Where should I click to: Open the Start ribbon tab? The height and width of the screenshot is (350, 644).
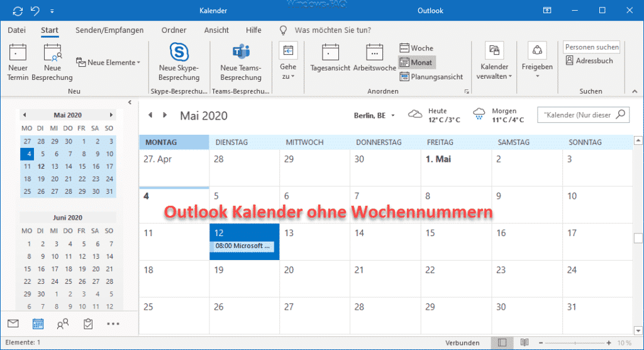50,30
